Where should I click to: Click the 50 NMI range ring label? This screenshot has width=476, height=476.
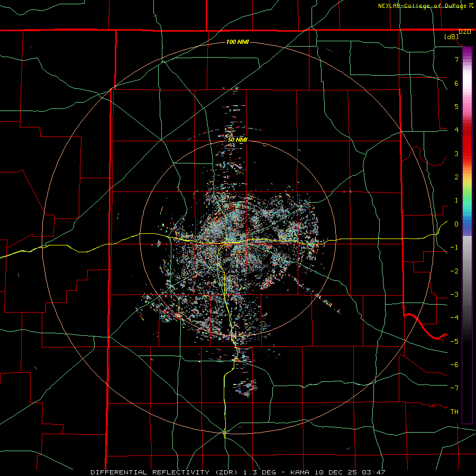pyautogui.click(x=237, y=140)
